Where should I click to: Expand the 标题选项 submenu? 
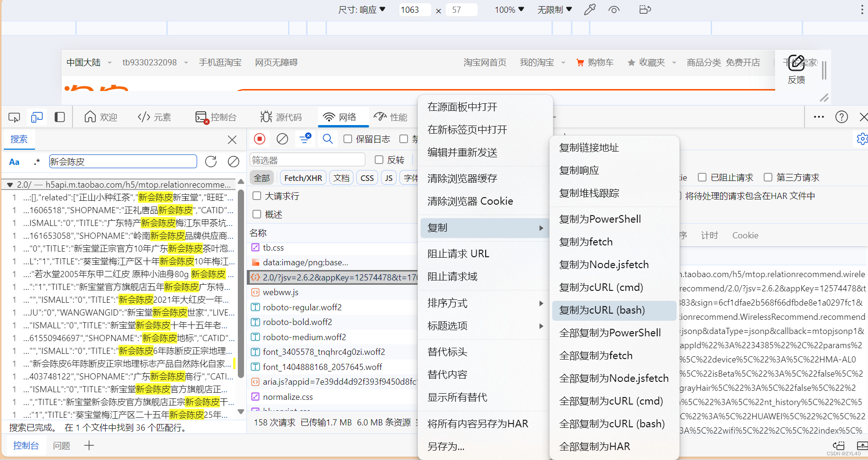(485, 326)
